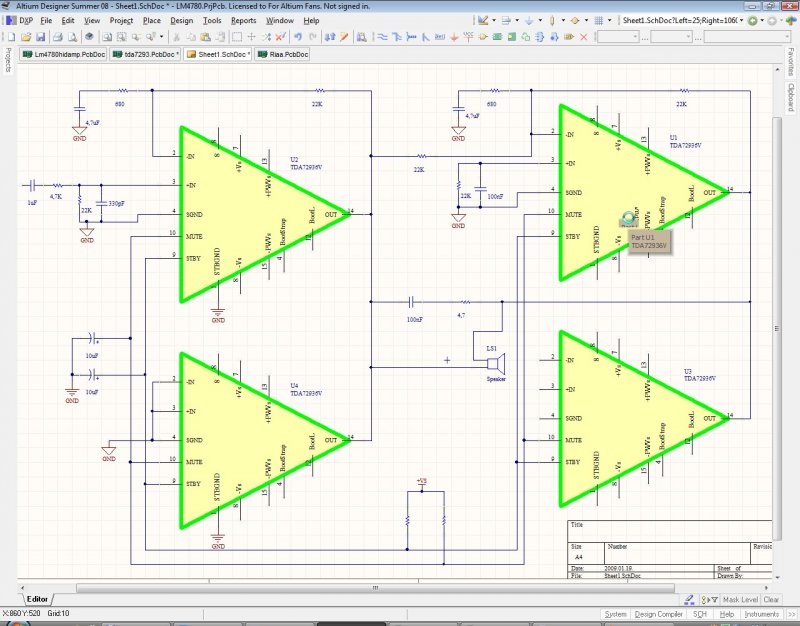Screen dimensions: 800x626
Task: Open the drawing tools dropdown arrow
Action: 494,20
